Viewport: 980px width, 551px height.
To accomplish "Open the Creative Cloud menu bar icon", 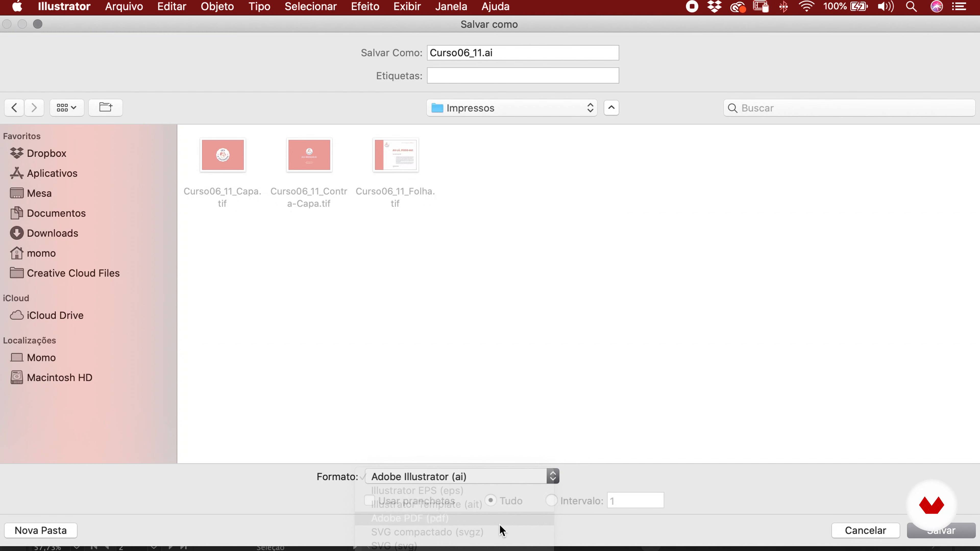I will (738, 6).
